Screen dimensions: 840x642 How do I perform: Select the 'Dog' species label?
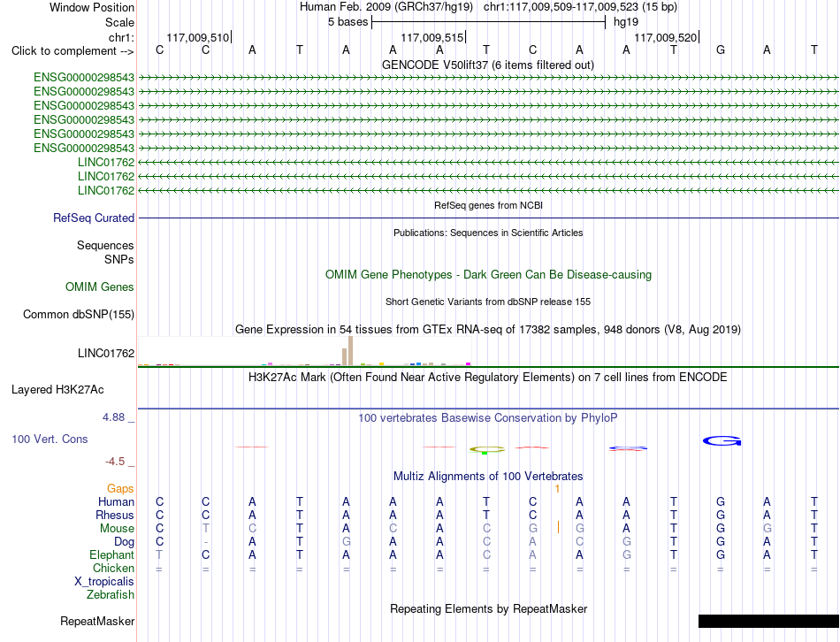coord(125,542)
